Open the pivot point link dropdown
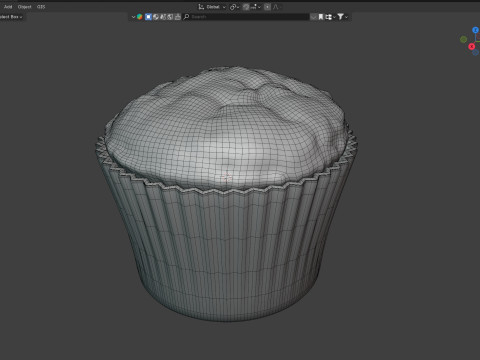 [x=234, y=7]
